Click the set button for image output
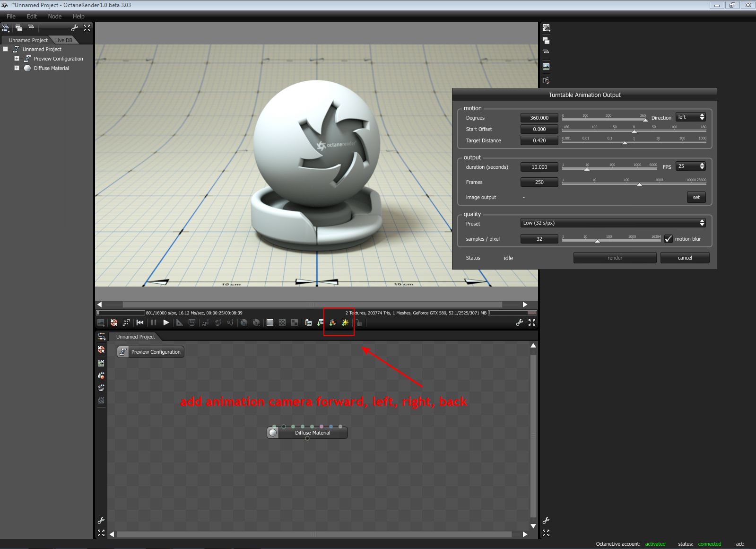This screenshot has width=756, height=549. point(696,197)
